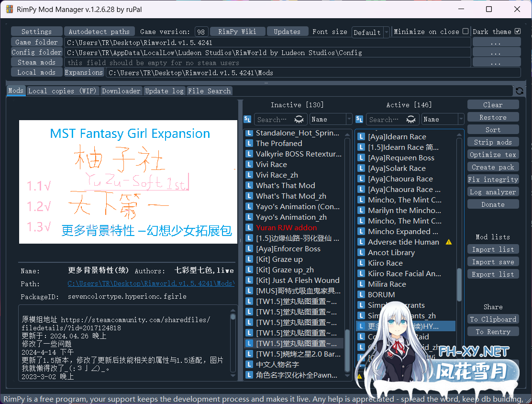Click the SL filter icon above the Inactive list
This screenshot has height=404, width=532.
(x=247, y=119)
